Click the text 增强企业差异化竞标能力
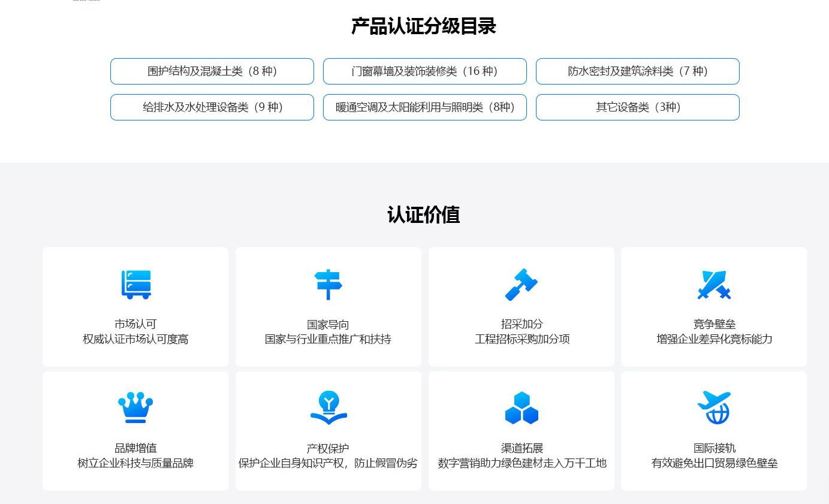 (715, 339)
